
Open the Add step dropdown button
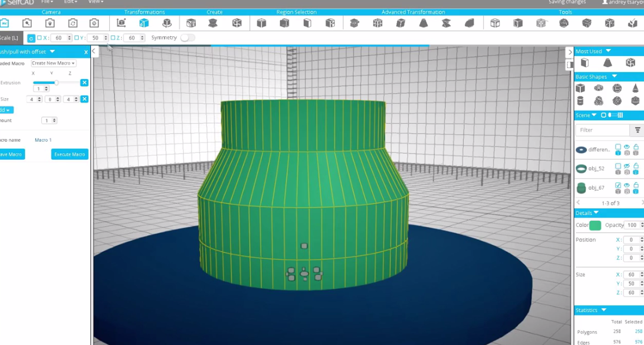tap(6, 110)
